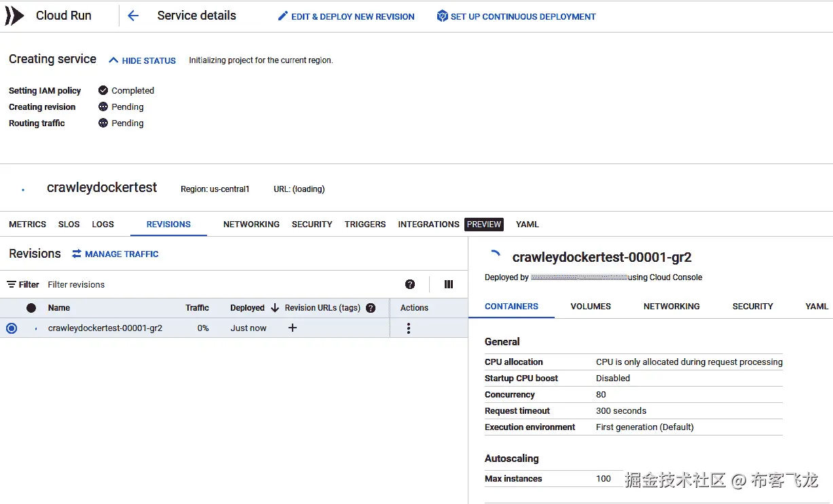
Task: Select radio button for crawleydockertest-00001-gr2 revision
Action: (12, 328)
